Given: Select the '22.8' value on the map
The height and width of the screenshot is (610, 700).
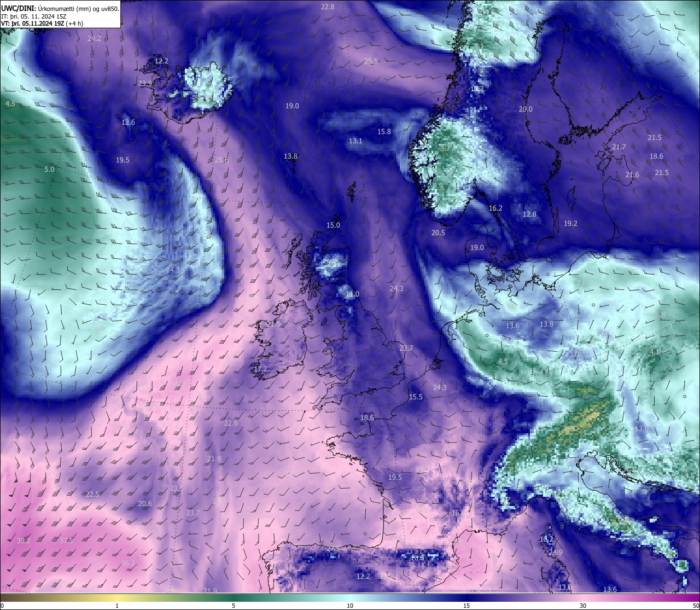Looking at the screenshot, I should pos(328,7).
